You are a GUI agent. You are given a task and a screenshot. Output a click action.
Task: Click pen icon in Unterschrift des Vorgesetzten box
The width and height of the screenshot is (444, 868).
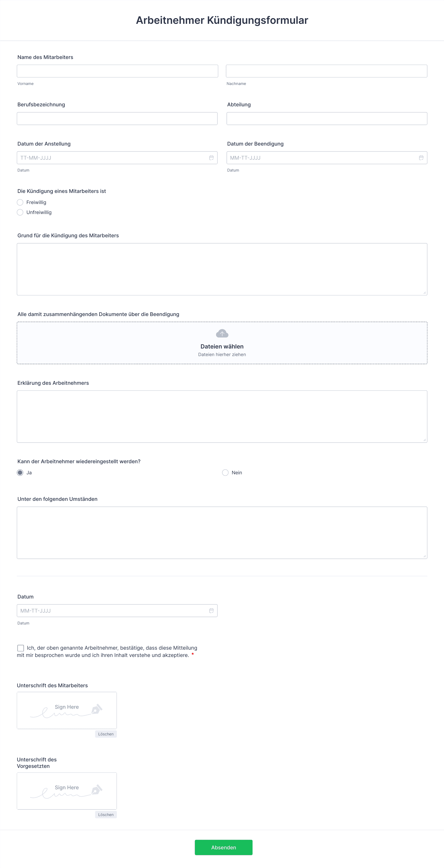point(97,790)
